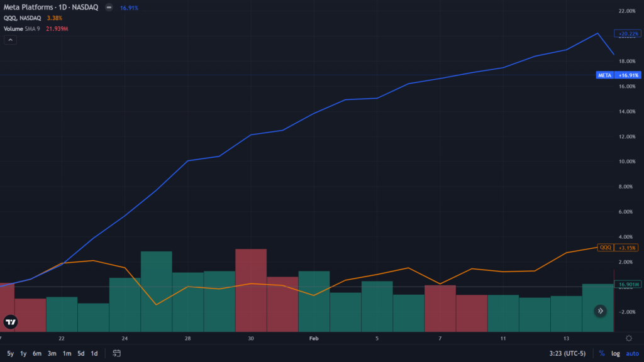Click the 30 date axis label
This screenshot has width=644, height=362.
click(x=251, y=338)
